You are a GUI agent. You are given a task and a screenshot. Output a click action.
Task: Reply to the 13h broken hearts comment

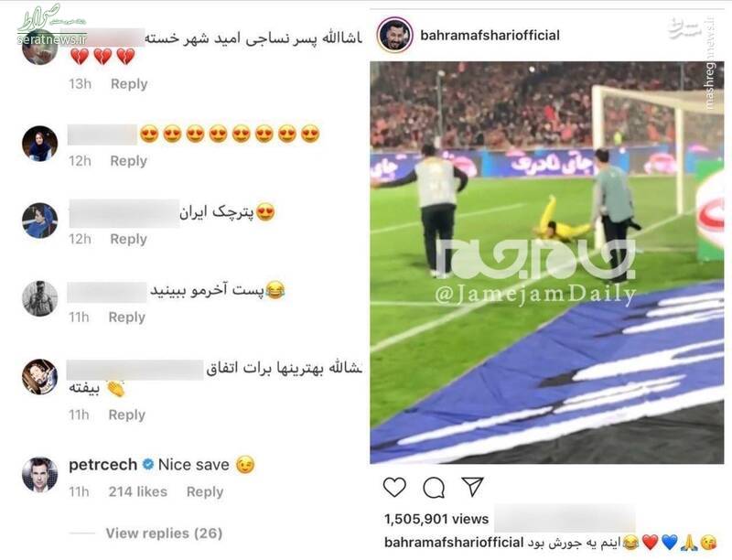tap(129, 84)
